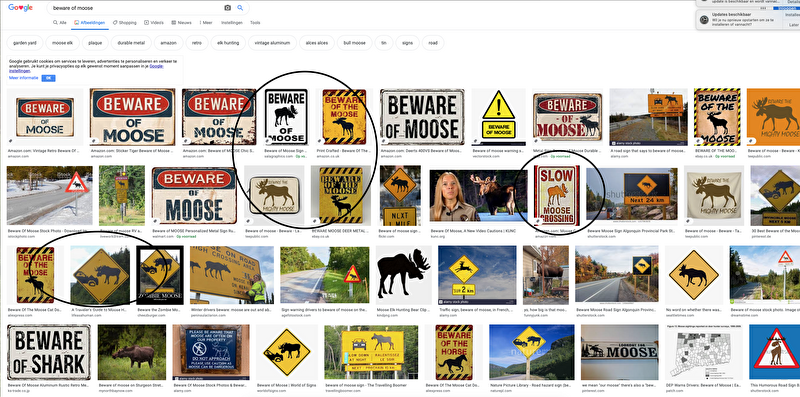Expand the Tools filter options

coord(255,23)
